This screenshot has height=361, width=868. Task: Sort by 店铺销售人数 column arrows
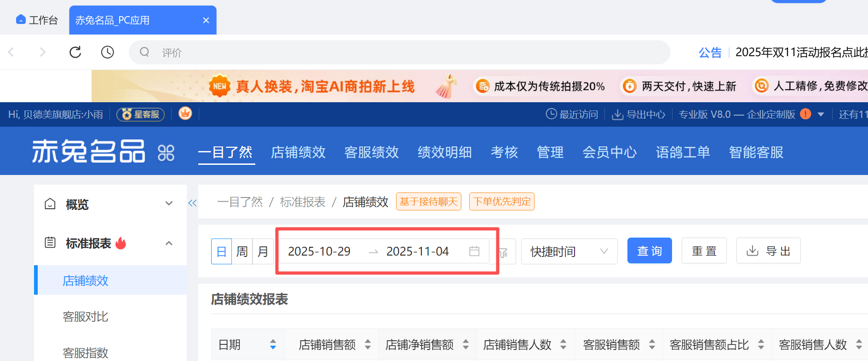click(563, 344)
